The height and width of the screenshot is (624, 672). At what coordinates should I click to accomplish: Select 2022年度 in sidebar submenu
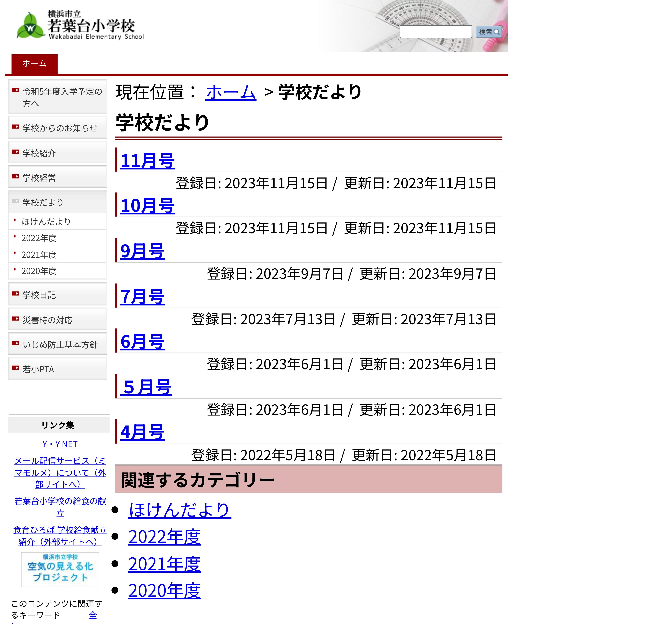point(39,238)
